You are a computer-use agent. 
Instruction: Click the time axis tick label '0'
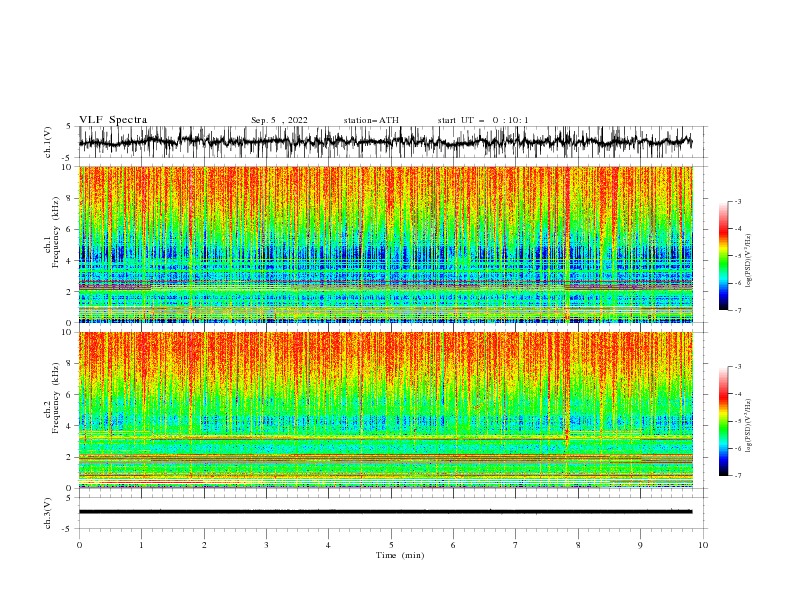point(79,545)
